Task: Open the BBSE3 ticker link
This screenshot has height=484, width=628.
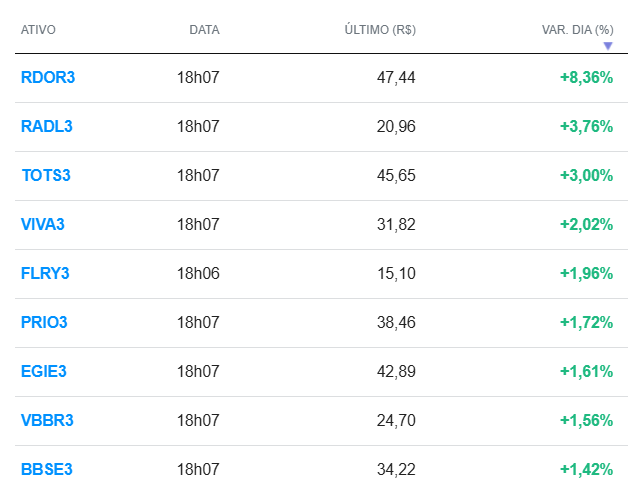Action: pos(46,469)
